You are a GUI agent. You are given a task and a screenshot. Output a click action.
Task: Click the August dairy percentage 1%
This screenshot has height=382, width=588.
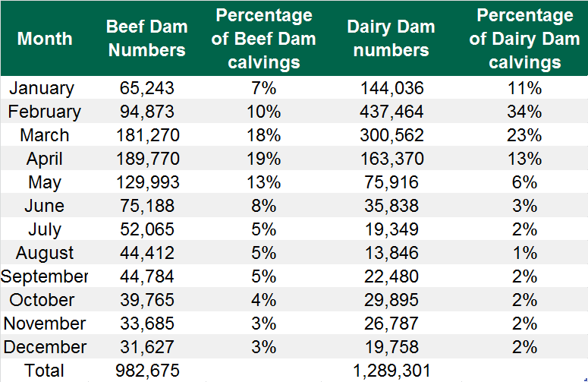(524, 253)
